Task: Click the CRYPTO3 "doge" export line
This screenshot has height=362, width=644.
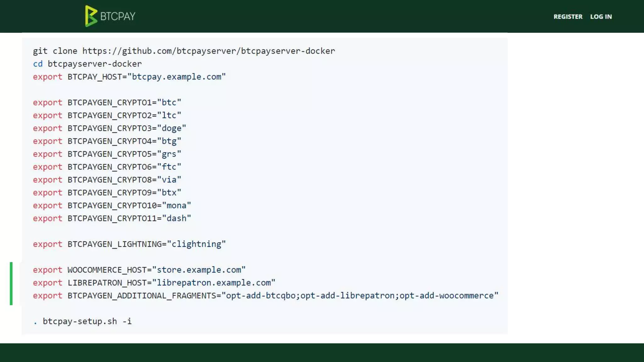Action: (109, 128)
